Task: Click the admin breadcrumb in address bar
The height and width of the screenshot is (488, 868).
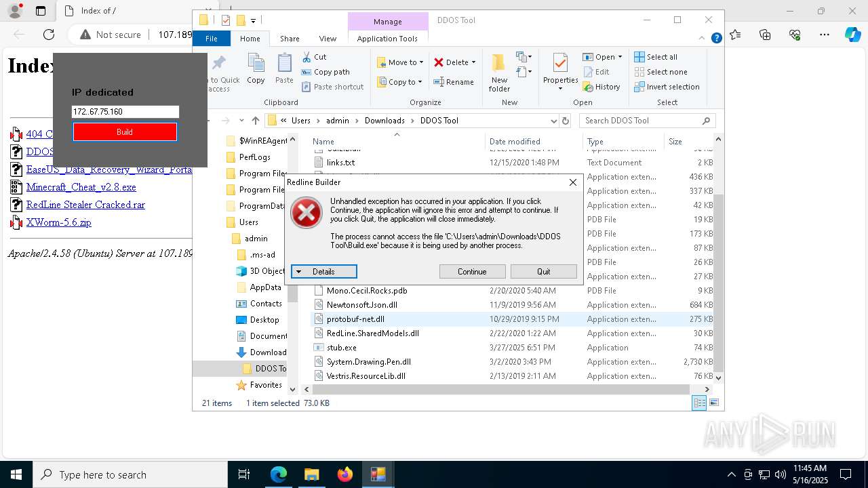Action: click(x=337, y=121)
